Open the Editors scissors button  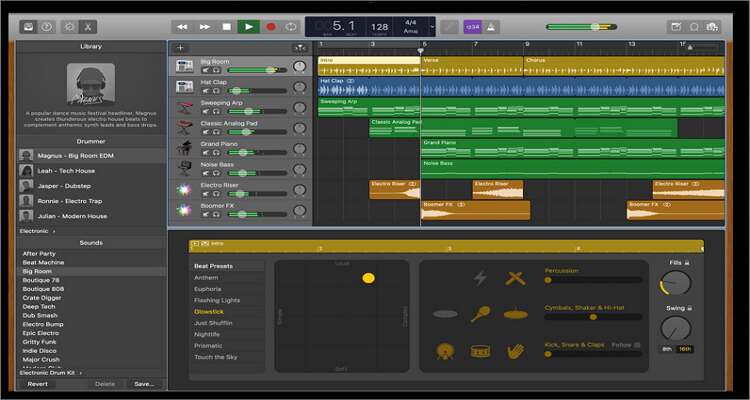tap(88, 27)
